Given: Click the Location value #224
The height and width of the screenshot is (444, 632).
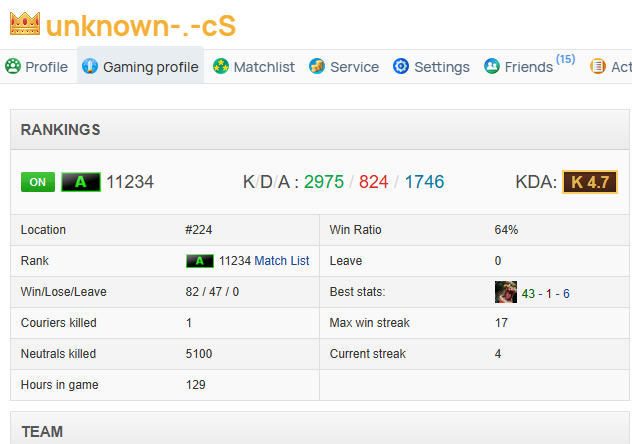Looking at the screenshot, I should 199,230.
